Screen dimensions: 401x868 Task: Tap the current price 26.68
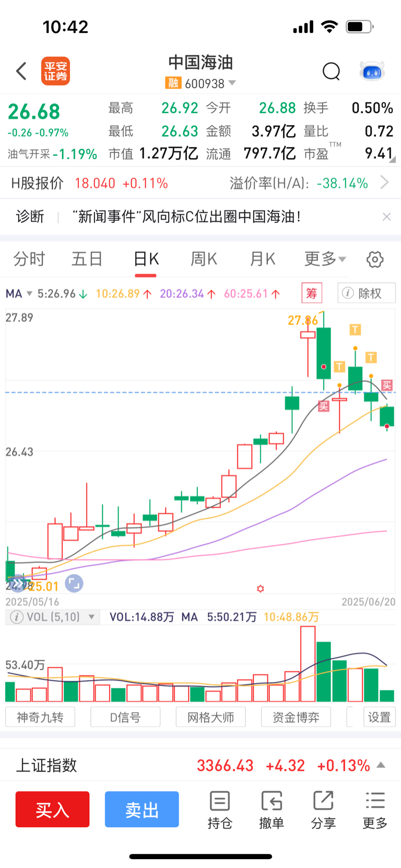click(x=34, y=112)
